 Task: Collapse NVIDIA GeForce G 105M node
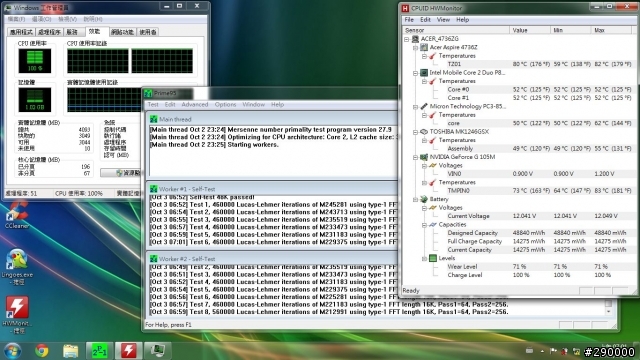click(x=416, y=157)
